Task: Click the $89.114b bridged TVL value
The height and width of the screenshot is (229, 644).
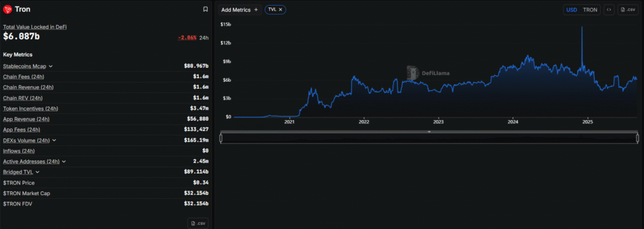Action: [x=196, y=172]
